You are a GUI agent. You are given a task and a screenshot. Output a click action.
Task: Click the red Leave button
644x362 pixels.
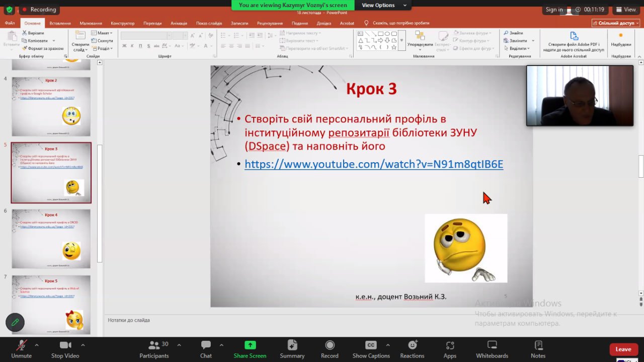pyautogui.click(x=623, y=349)
